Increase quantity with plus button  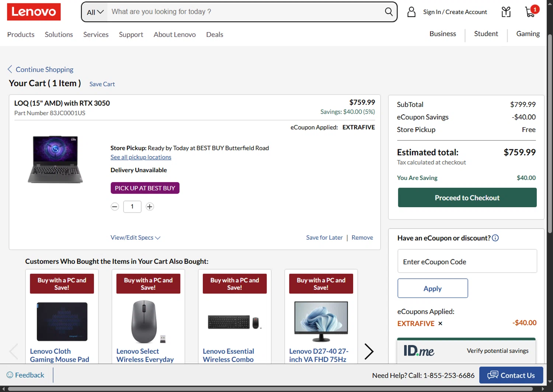(150, 207)
